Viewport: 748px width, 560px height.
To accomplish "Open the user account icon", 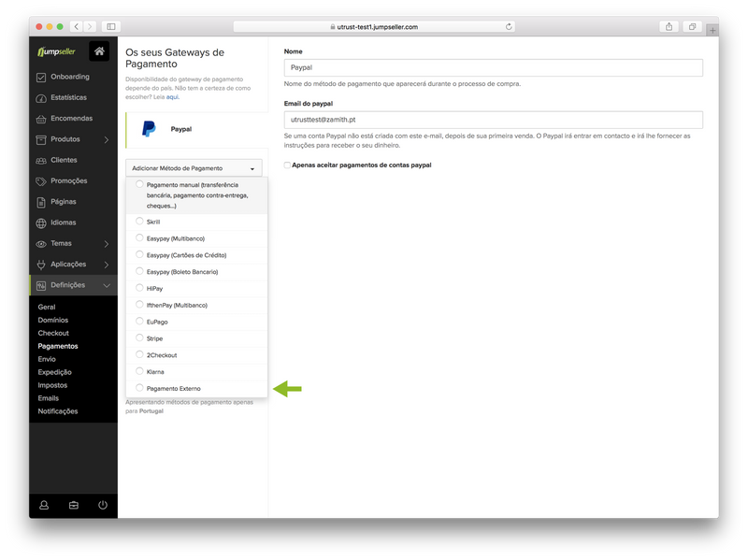I will point(44,505).
